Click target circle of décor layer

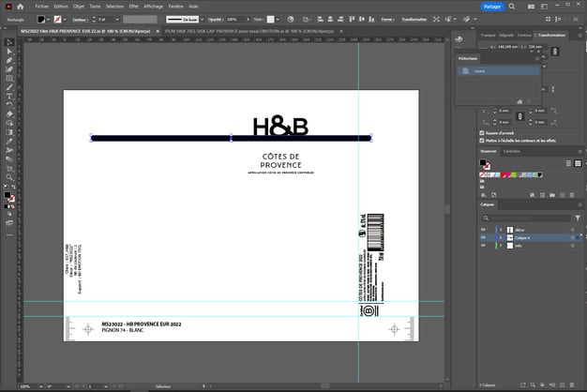pyautogui.click(x=572, y=230)
